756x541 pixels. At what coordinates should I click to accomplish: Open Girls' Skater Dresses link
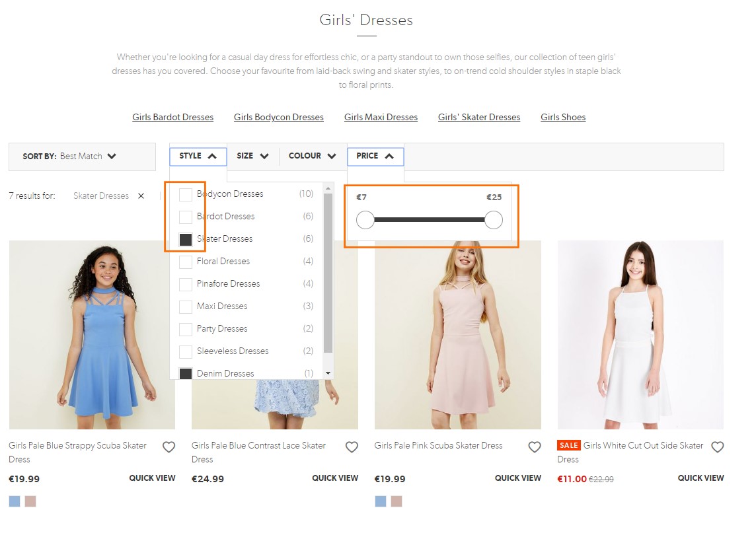point(479,117)
